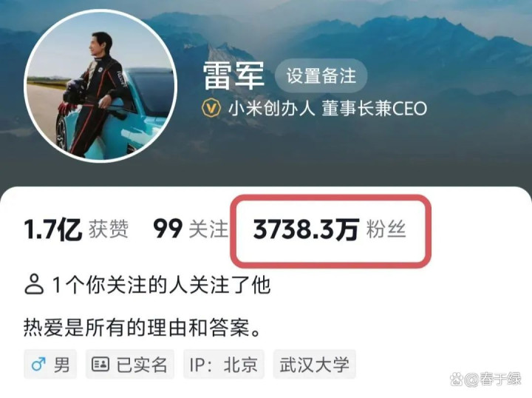Click the username 雷军
Screen dimensions: 532x398
(233, 76)
